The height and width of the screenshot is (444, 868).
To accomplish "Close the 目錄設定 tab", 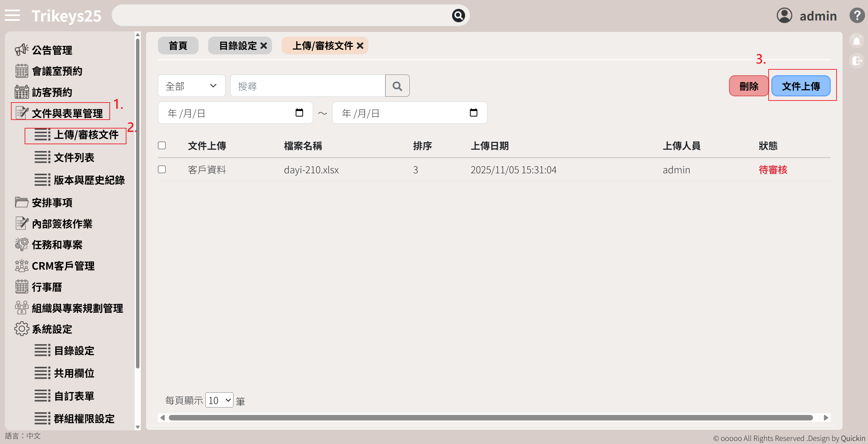I will coord(264,46).
